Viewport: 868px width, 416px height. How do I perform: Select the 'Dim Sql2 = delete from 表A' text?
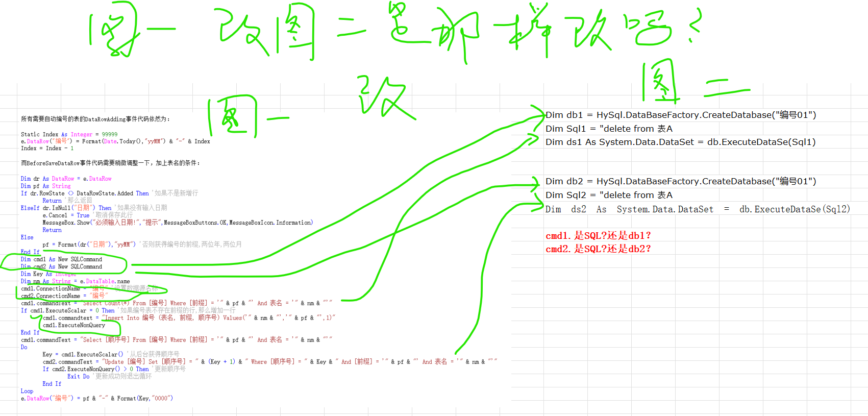pos(608,195)
